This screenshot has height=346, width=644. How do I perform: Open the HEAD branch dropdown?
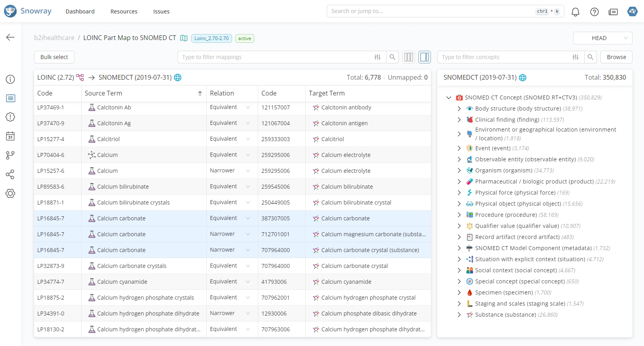pos(602,38)
